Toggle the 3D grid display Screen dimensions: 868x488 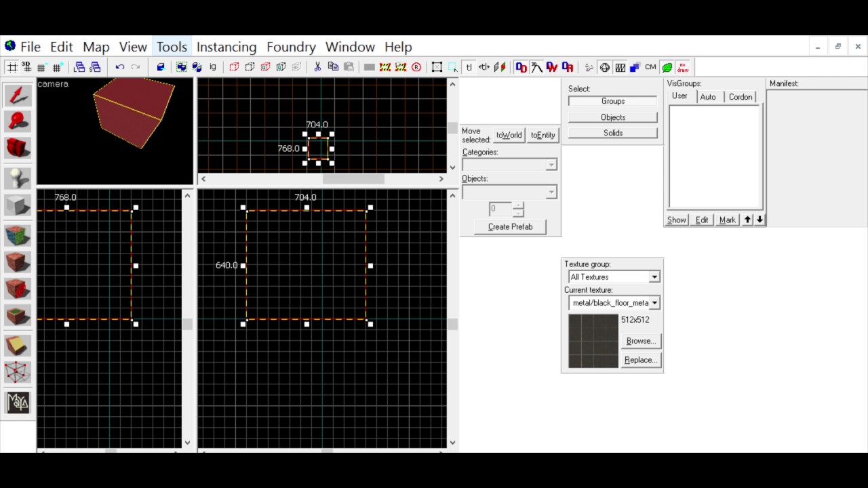(x=26, y=67)
